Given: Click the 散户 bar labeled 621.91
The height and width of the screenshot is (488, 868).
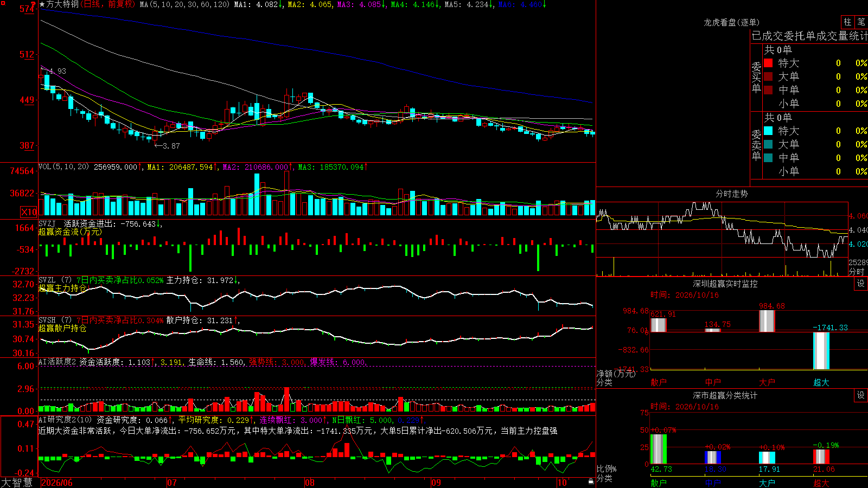Looking at the screenshot, I should click(659, 325).
